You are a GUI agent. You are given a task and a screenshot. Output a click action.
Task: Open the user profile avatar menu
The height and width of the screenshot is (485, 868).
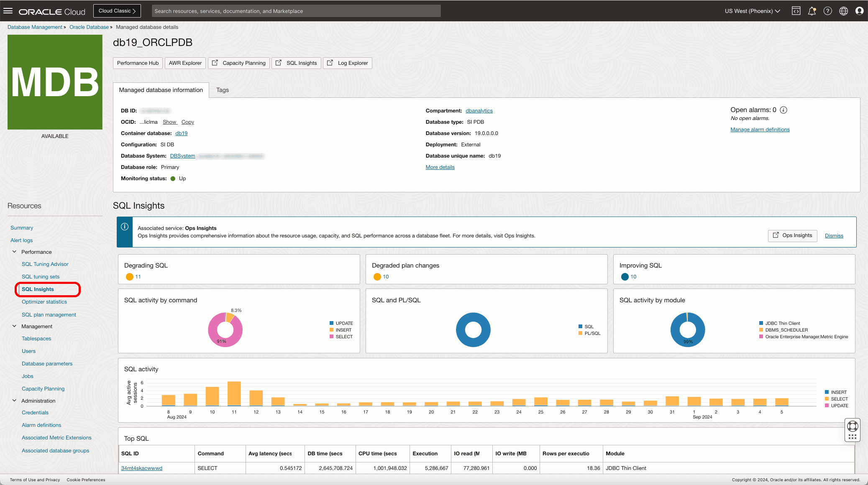[x=860, y=10]
